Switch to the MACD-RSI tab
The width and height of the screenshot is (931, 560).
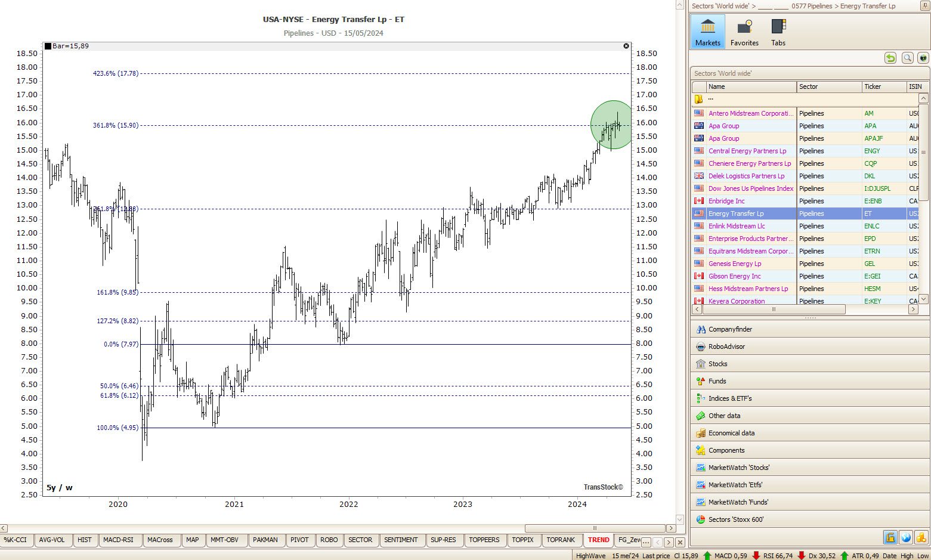(118, 540)
